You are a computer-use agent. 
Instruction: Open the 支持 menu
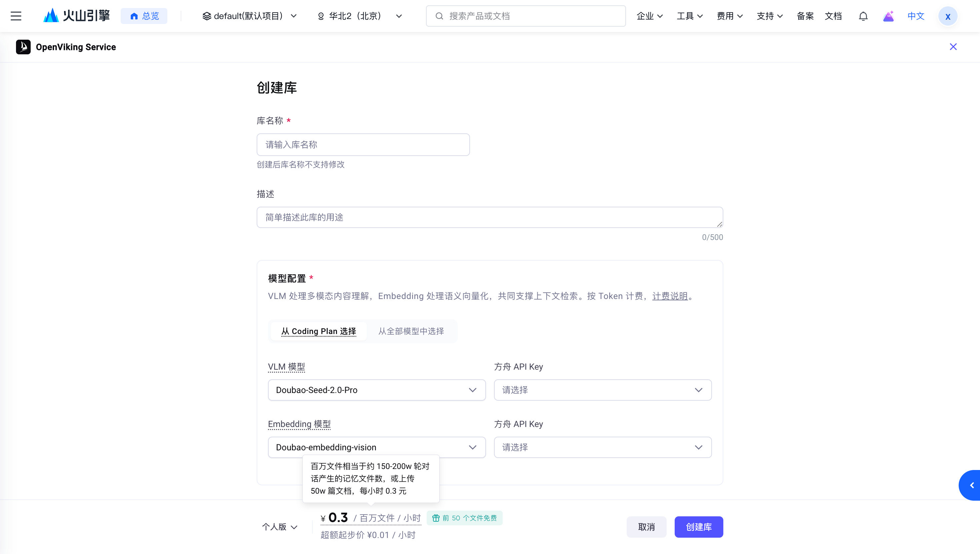point(770,16)
